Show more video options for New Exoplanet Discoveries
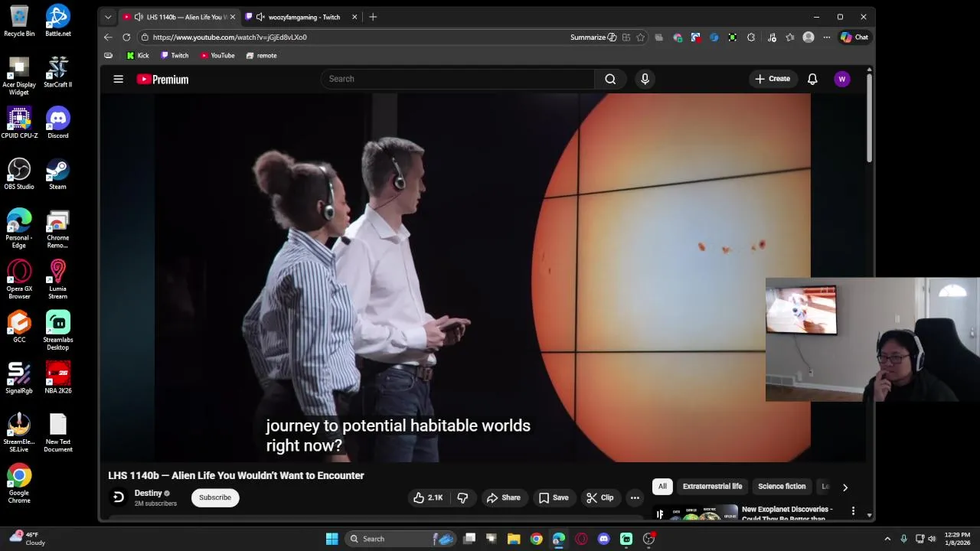Image resolution: width=980 pixels, height=551 pixels. pos(853,510)
